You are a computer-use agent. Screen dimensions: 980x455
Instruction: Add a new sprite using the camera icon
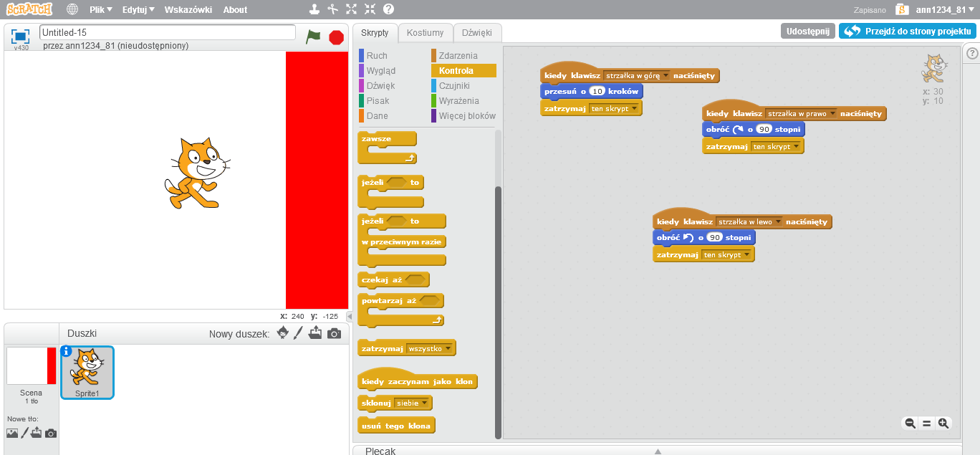[x=333, y=332]
